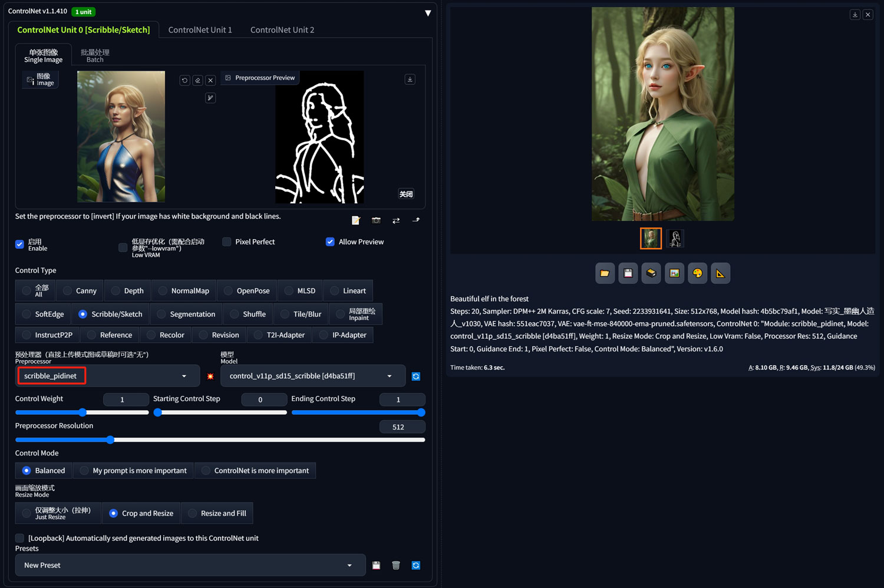Switch to ControlNet Unit 1 tab
This screenshot has width=884, height=588.
point(200,30)
